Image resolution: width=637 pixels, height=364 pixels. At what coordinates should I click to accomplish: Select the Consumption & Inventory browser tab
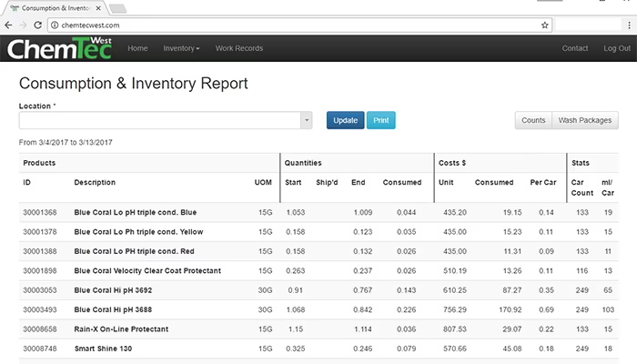pyautogui.click(x=55, y=8)
